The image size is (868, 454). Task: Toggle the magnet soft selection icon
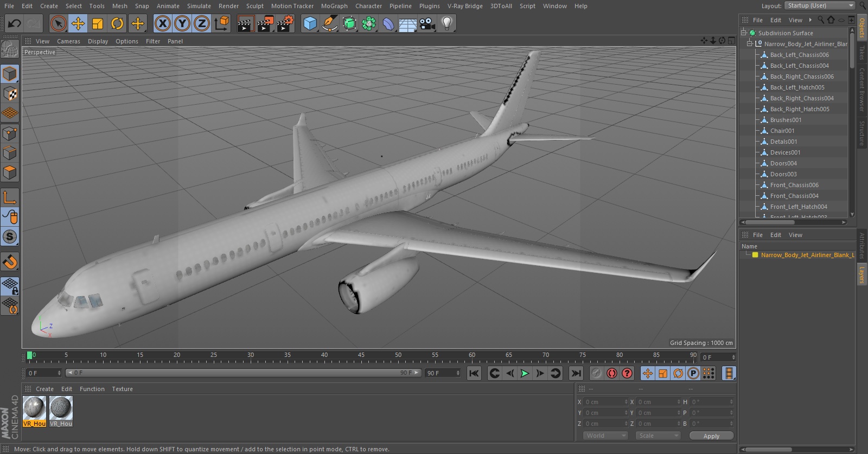pos(10,262)
